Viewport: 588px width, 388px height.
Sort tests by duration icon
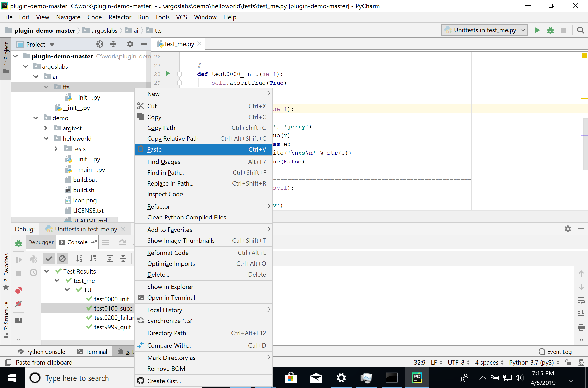pyautogui.click(x=93, y=258)
